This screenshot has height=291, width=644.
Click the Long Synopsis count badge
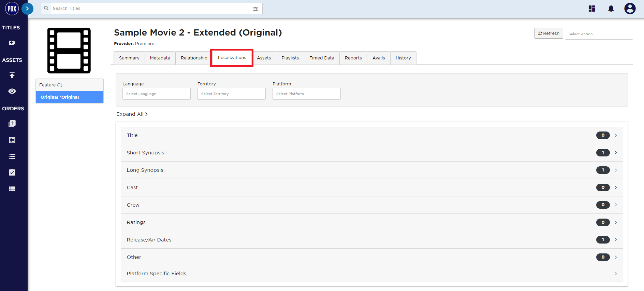coord(603,170)
